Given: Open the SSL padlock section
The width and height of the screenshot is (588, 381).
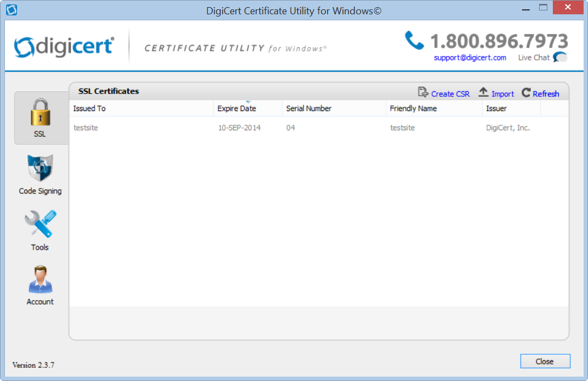Looking at the screenshot, I should click(41, 118).
